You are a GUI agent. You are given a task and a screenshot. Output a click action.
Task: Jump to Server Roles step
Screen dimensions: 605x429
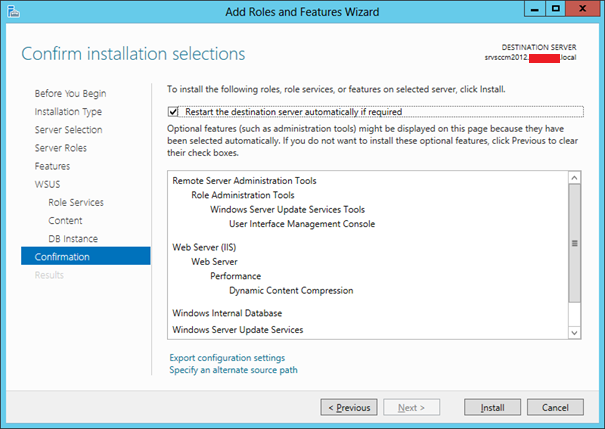(x=61, y=148)
